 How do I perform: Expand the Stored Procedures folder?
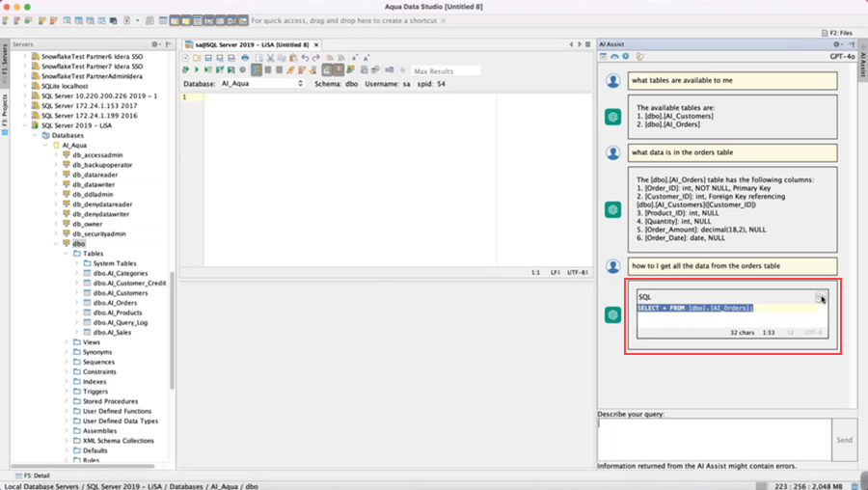[x=66, y=401]
